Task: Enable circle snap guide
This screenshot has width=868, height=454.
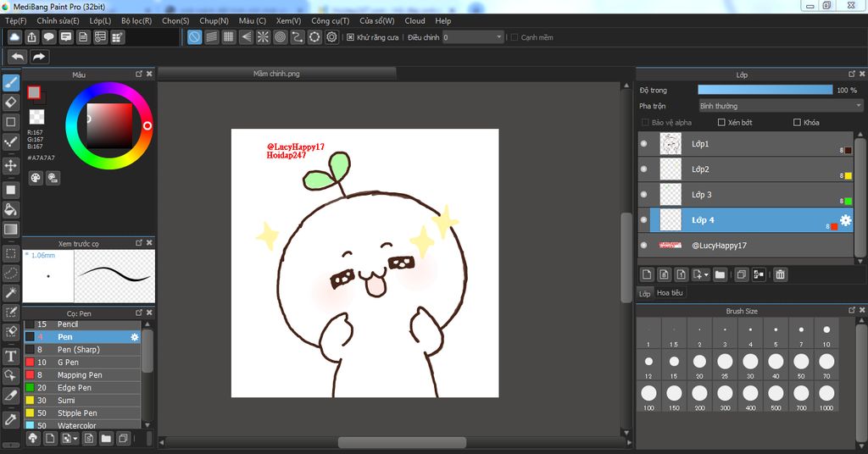Action: [x=280, y=37]
